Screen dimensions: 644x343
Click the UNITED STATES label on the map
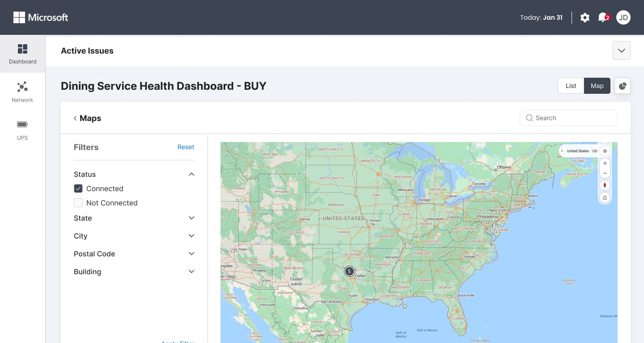coord(343,218)
